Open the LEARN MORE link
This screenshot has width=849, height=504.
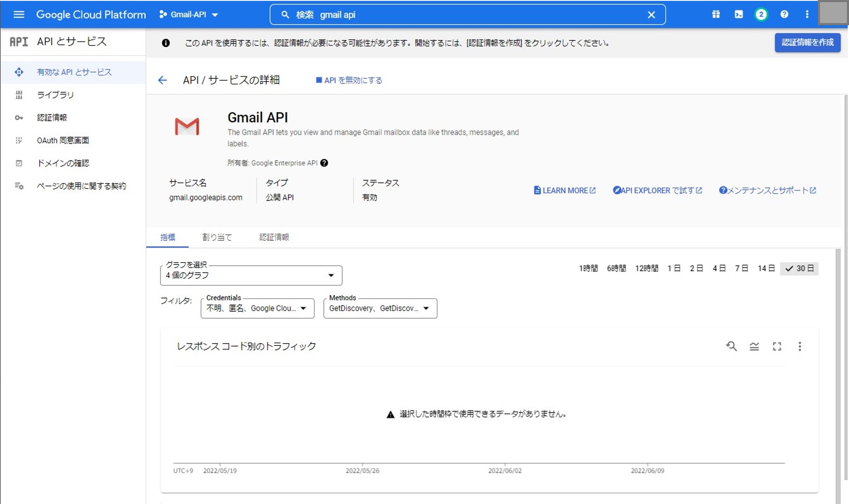point(565,191)
